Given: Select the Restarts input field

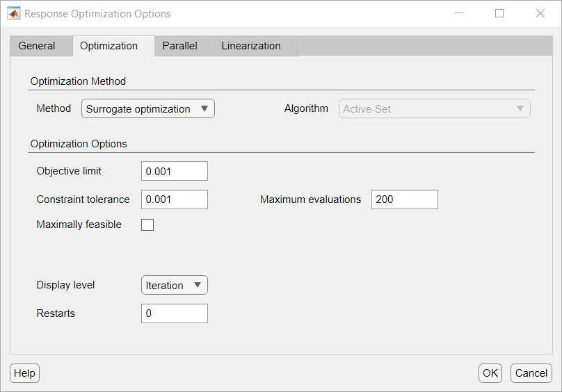Looking at the screenshot, I should pyautogui.click(x=174, y=313).
